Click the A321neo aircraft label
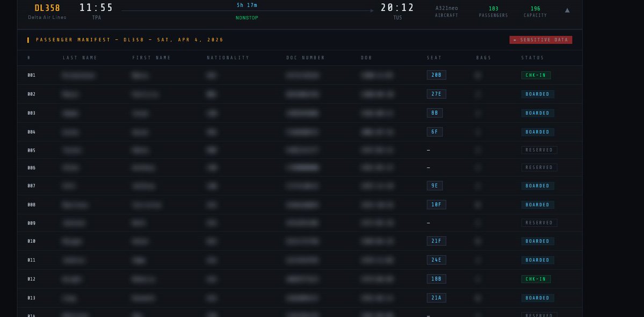The image size is (644, 317). pos(446,8)
